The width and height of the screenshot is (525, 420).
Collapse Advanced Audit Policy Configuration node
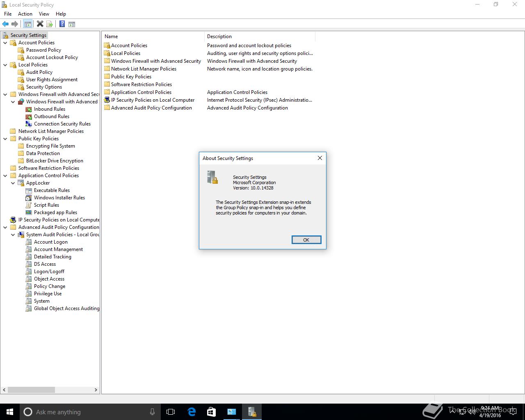coord(5,227)
